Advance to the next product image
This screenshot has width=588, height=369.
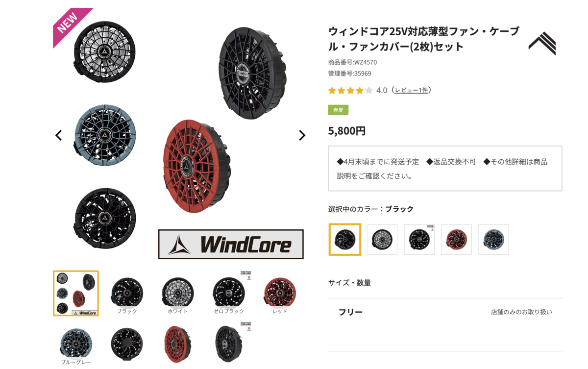pos(302,135)
